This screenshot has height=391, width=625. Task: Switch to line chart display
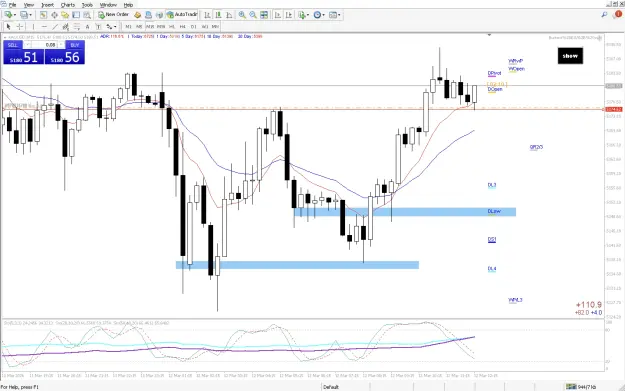point(229,15)
